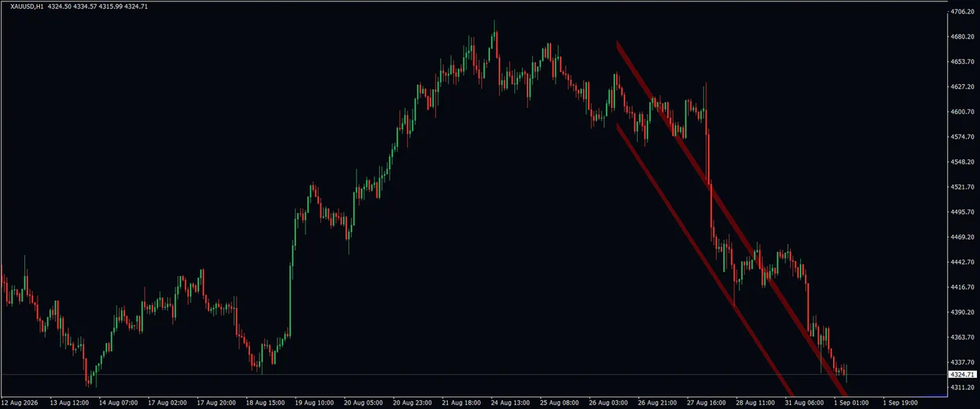
Task: Click the 4469.20 price axis label
Action: point(962,237)
